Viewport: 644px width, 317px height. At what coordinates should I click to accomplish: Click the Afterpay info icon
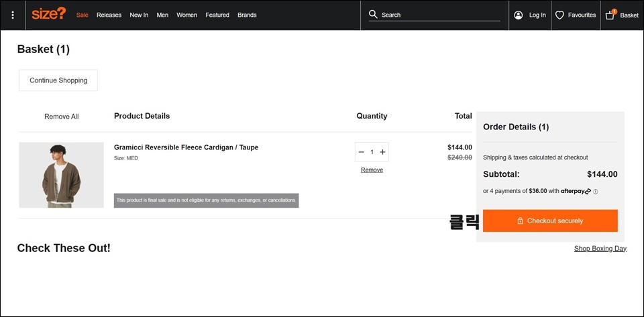(x=596, y=192)
